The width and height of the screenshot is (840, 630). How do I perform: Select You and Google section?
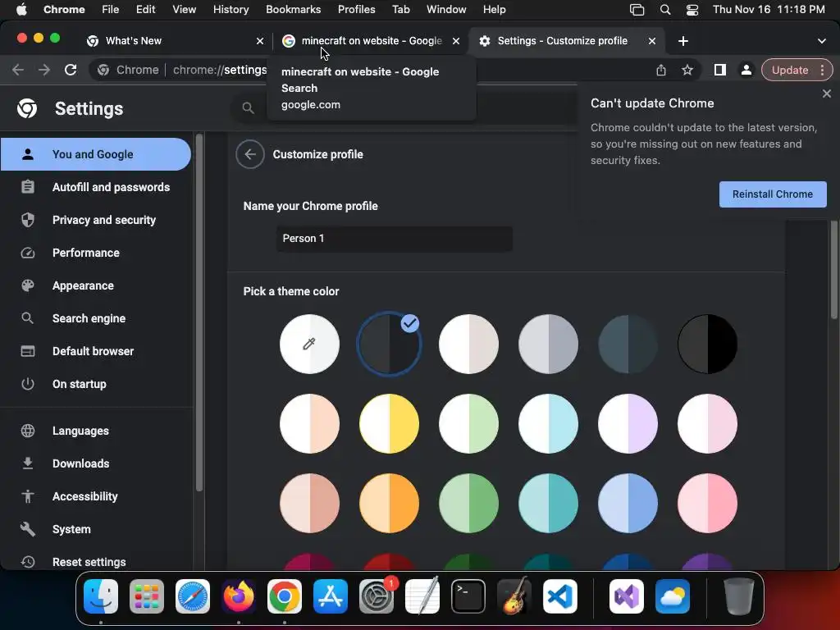[x=97, y=154]
